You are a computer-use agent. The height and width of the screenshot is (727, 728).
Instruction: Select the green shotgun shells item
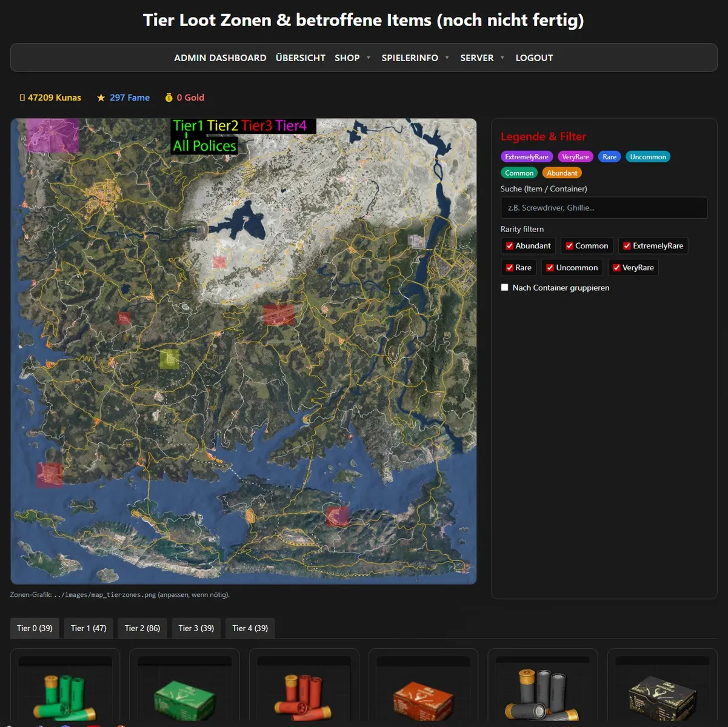pos(65,695)
